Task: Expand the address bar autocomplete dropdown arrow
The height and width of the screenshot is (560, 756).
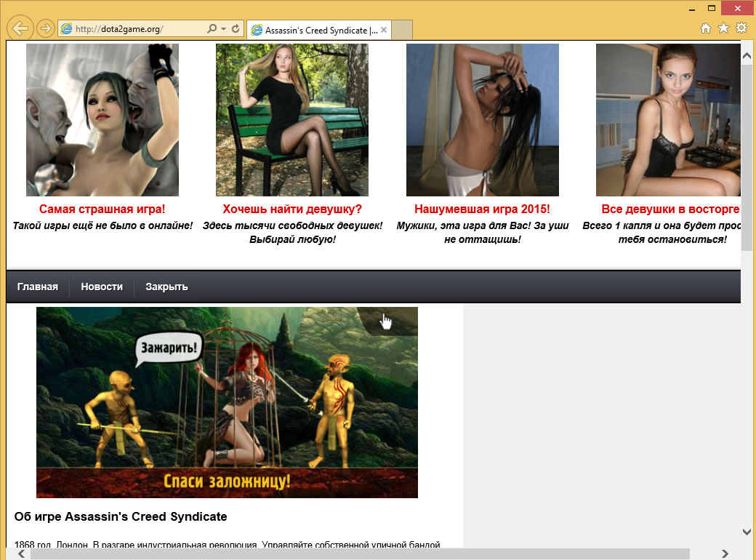Action: pyautogui.click(x=223, y=29)
